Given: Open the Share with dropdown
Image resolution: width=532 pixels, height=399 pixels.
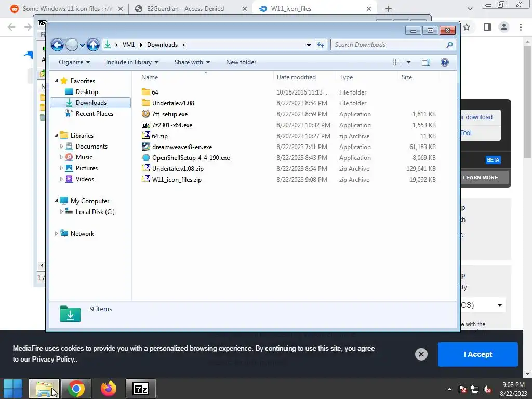Looking at the screenshot, I should click(192, 62).
